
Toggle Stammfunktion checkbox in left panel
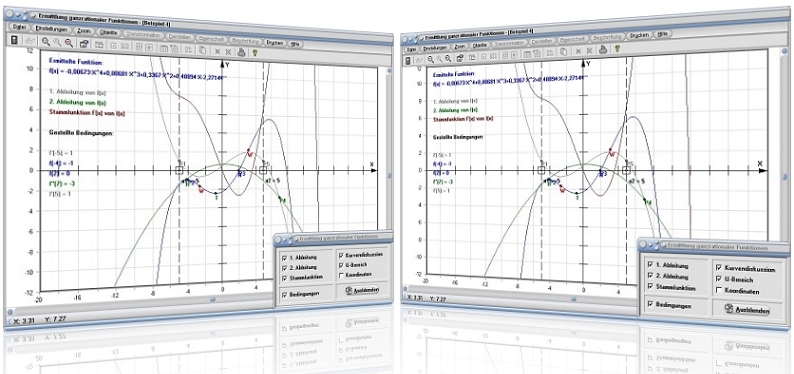284,278
